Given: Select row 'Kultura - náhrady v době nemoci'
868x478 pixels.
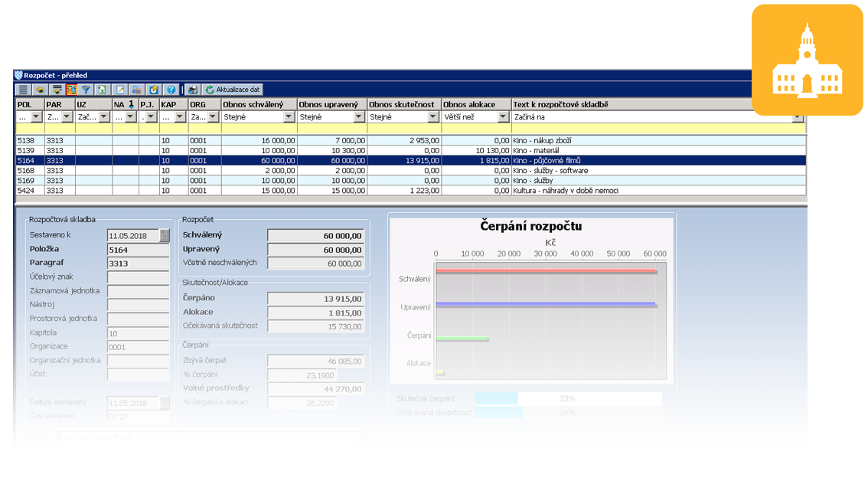Looking at the screenshot, I should (411, 191).
